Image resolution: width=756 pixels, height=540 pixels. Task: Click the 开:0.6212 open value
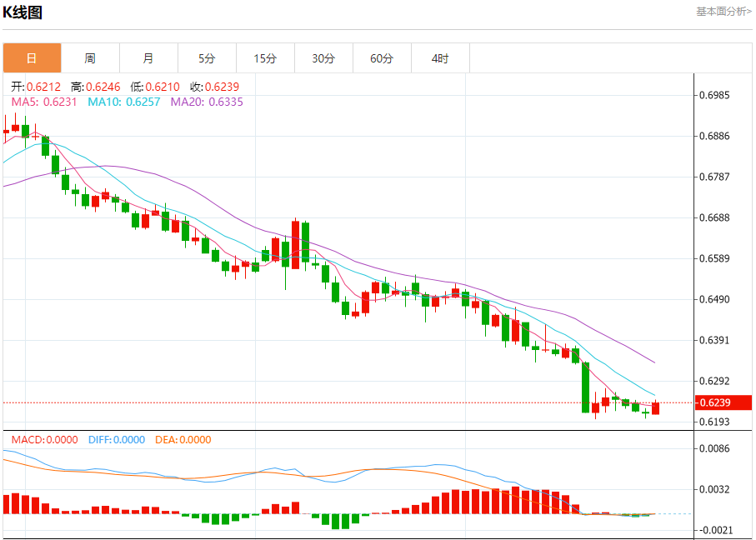(36, 87)
